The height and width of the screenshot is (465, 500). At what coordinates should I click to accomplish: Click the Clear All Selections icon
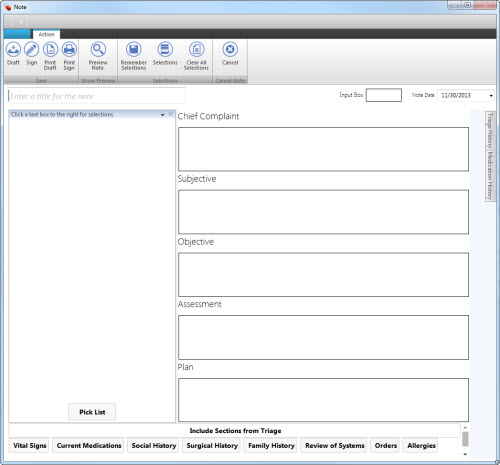pos(197,50)
